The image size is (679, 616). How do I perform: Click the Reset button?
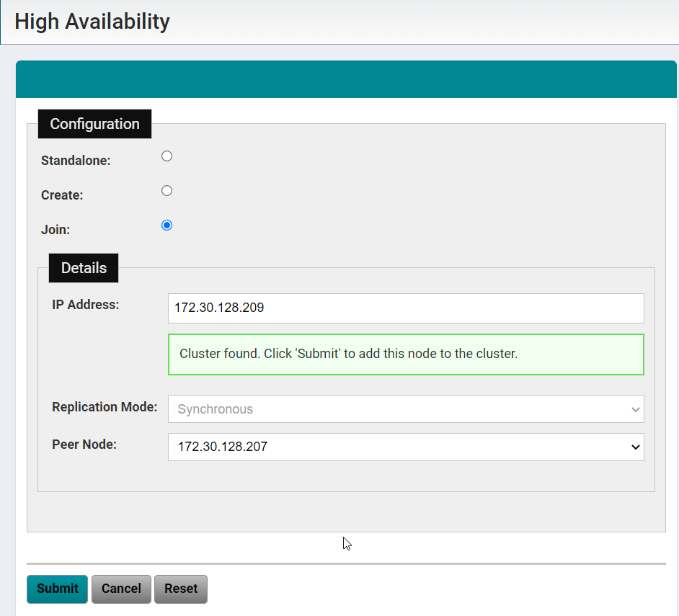coord(181,589)
